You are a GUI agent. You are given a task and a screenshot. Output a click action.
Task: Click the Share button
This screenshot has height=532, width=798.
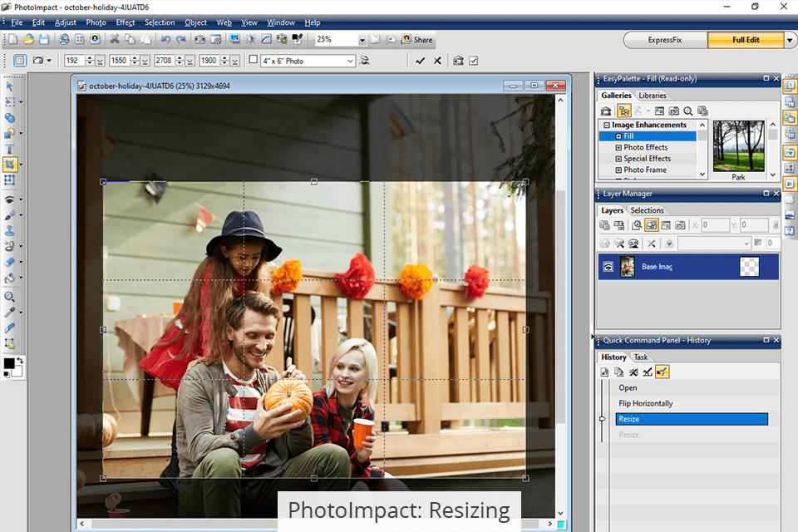(417, 39)
